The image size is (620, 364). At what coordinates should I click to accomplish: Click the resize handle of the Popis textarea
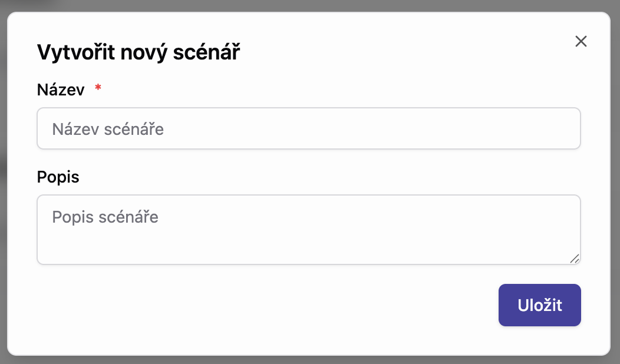(x=576, y=259)
